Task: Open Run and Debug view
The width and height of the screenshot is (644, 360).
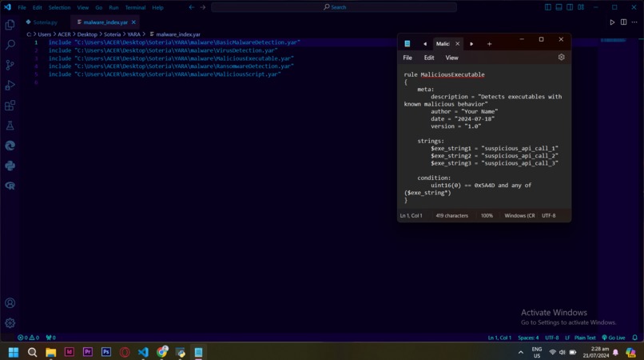Action: point(10,85)
